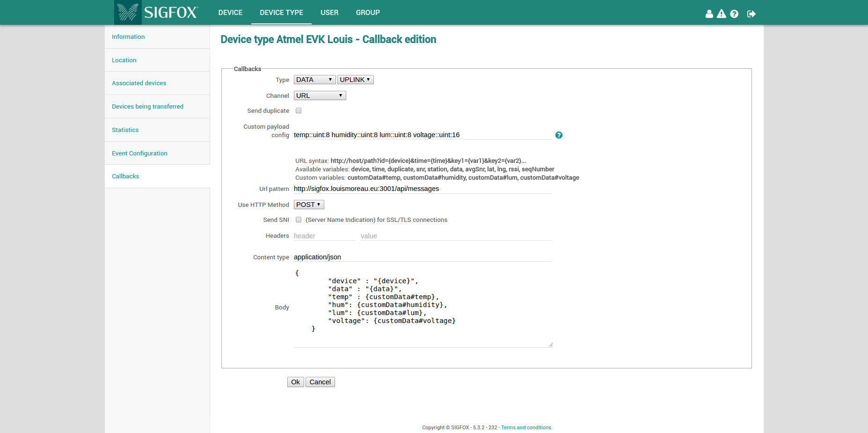Viewport: 868px width, 433px height.
Task: Go to the USER tab
Action: [x=329, y=13]
